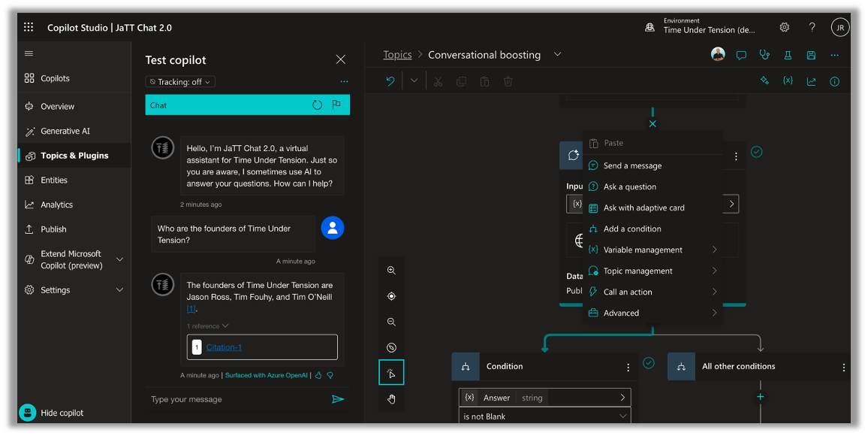Choose the hand pan tool
The width and height of the screenshot is (868, 436).
(391, 399)
